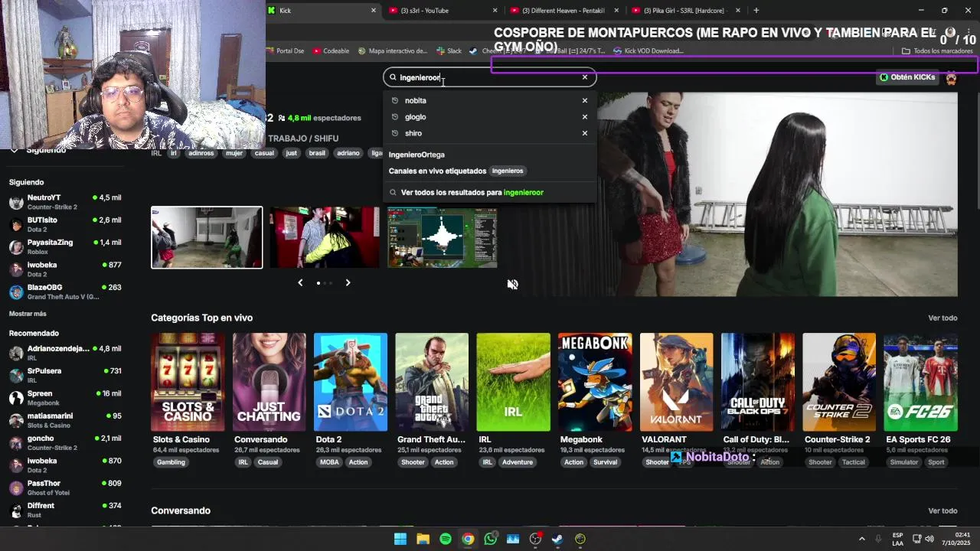Select the first carousel stream thumbnail
The image size is (980, 551).
[x=207, y=237]
